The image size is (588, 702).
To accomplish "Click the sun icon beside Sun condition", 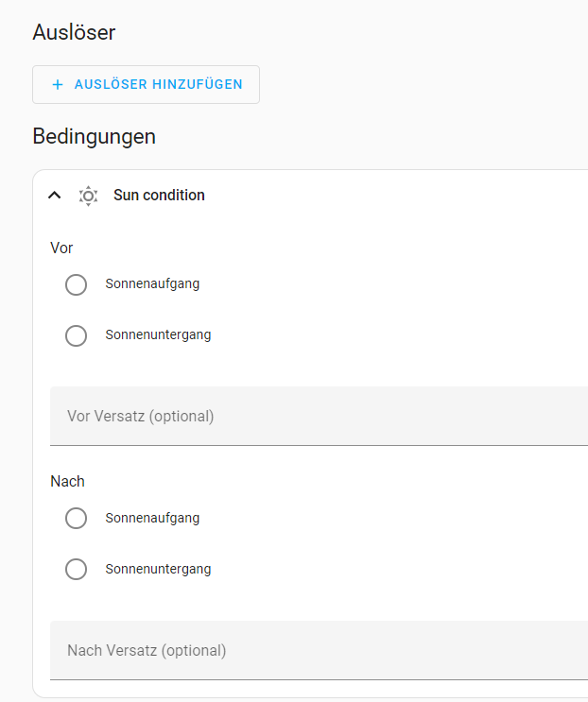I will click(x=88, y=196).
